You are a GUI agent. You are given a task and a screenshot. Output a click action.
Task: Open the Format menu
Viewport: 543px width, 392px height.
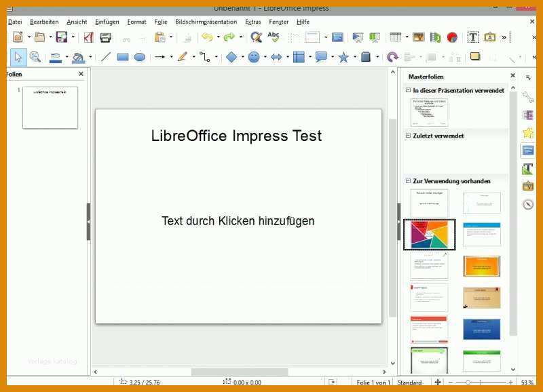(x=136, y=22)
